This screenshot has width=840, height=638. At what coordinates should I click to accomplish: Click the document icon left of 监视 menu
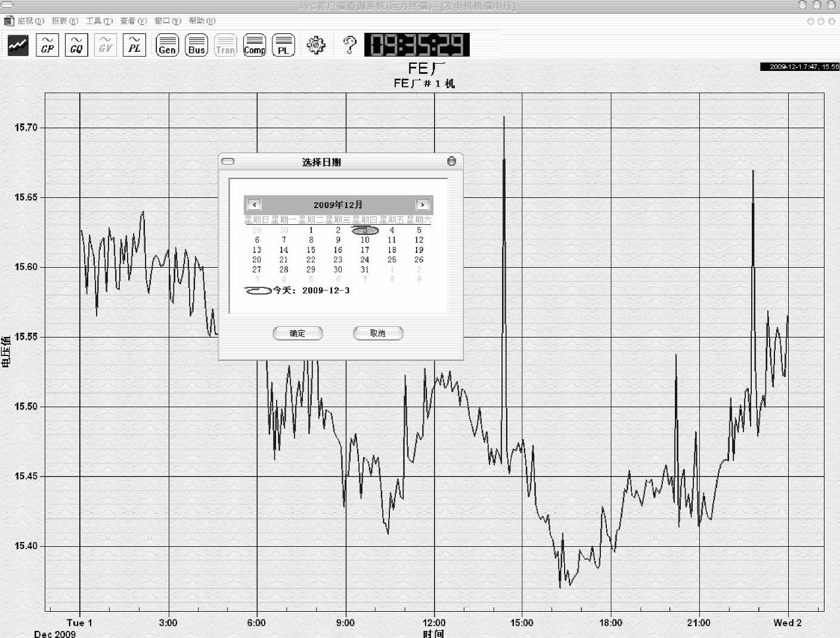[x=9, y=21]
